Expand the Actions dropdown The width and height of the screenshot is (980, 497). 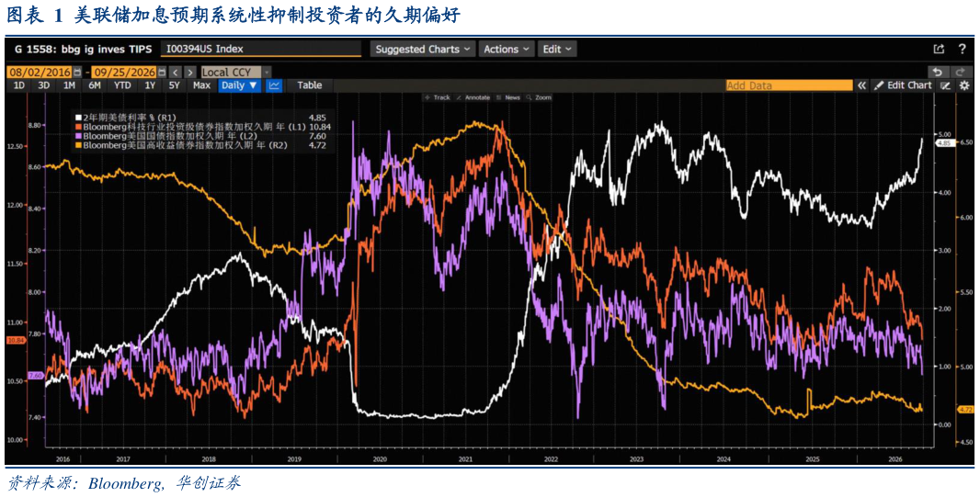tap(507, 50)
